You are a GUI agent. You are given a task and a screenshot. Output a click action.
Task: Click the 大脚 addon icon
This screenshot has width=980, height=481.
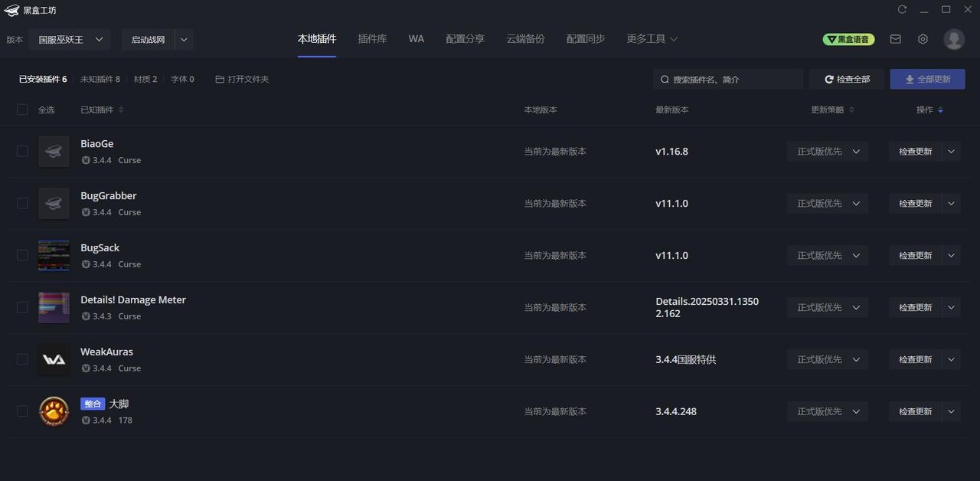point(54,411)
